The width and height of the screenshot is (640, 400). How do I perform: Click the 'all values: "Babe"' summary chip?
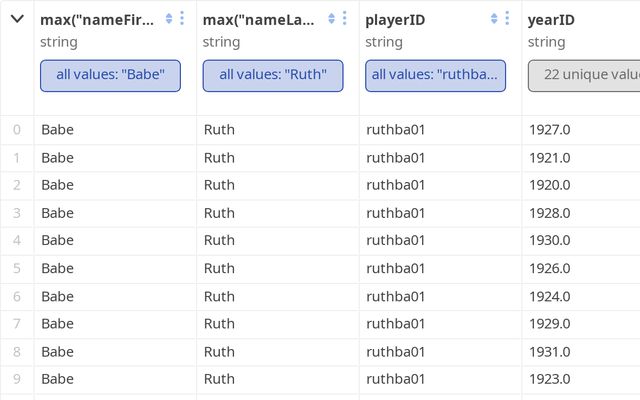(x=110, y=75)
